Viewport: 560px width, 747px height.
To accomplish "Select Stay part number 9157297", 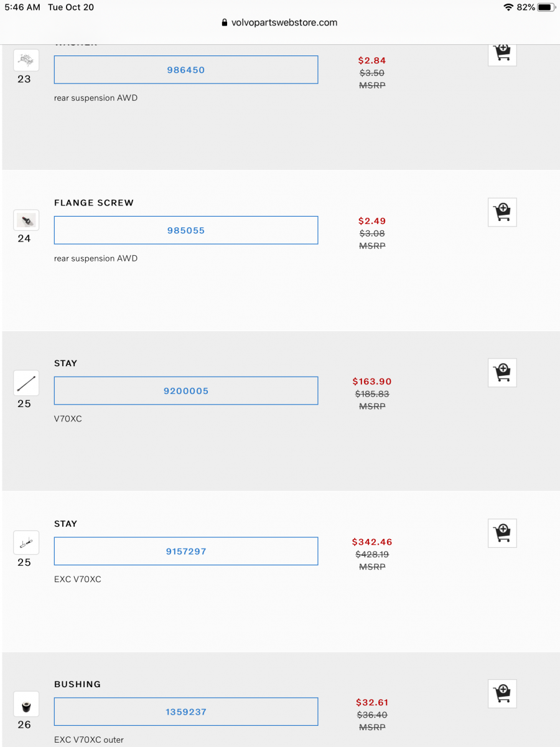I will [x=186, y=551].
